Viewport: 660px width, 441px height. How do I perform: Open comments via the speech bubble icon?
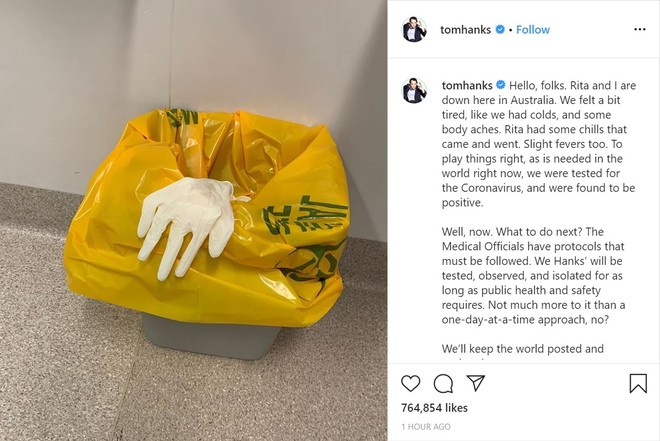click(x=443, y=383)
